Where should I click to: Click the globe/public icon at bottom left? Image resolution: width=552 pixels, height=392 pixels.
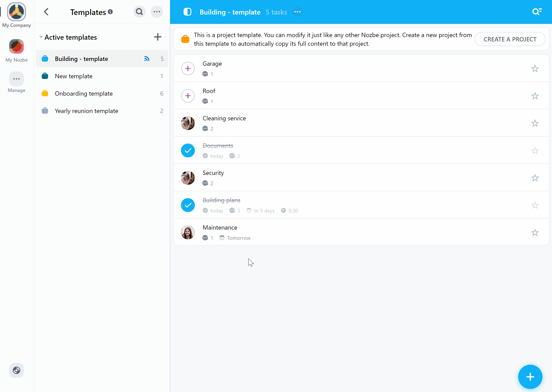[x=16, y=370]
